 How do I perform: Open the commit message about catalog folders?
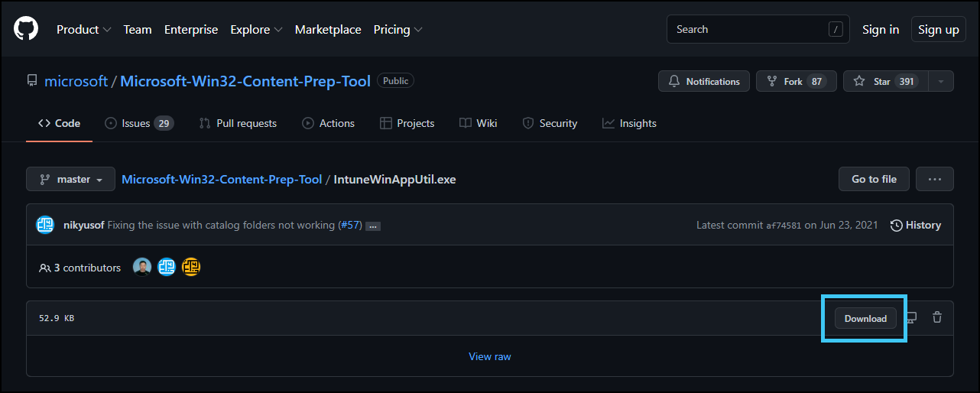pyautogui.click(x=221, y=225)
